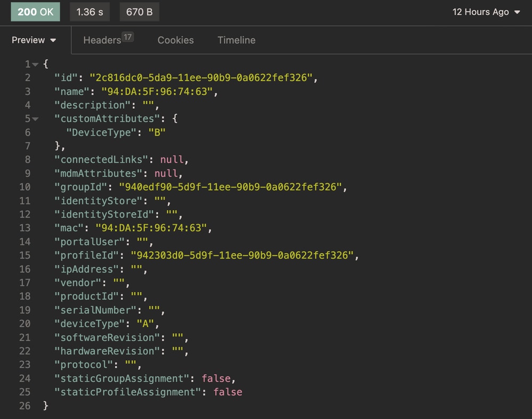Click line number 26 in the gutter
532x419 pixels.
24,406
